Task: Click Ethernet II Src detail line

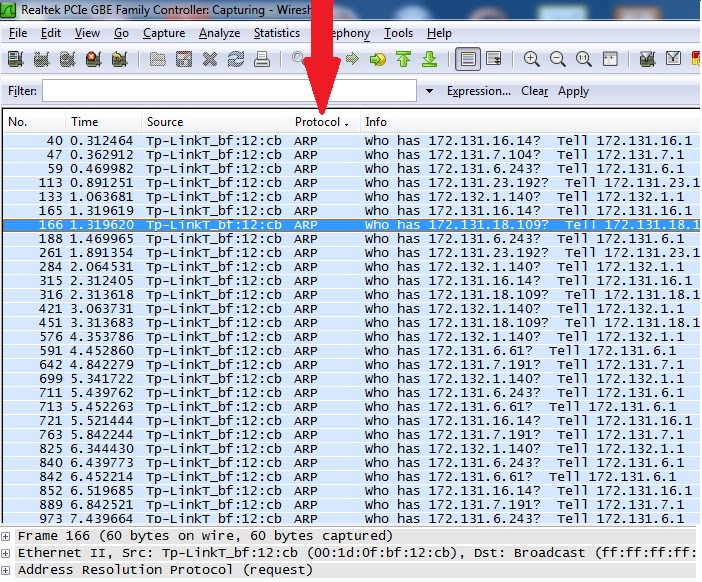Action: (357, 553)
